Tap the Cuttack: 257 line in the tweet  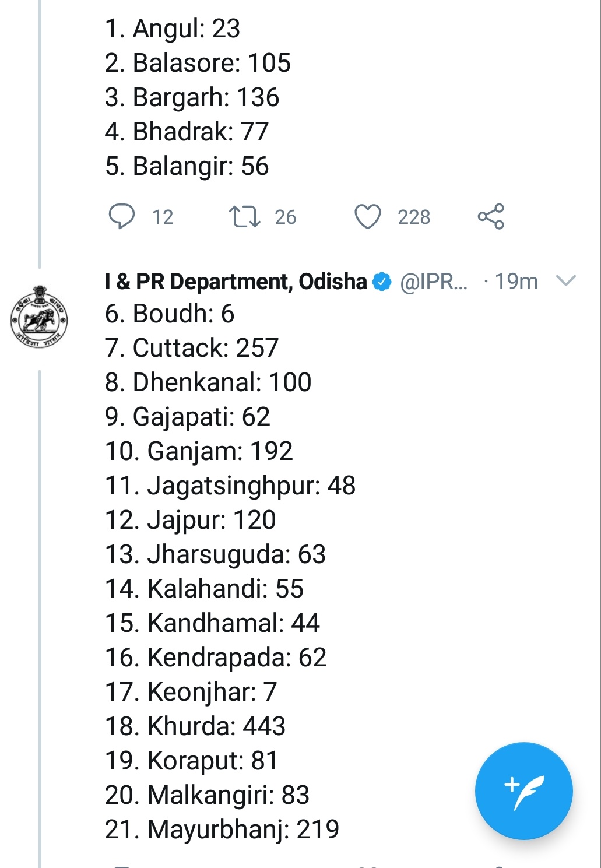(x=192, y=348)
